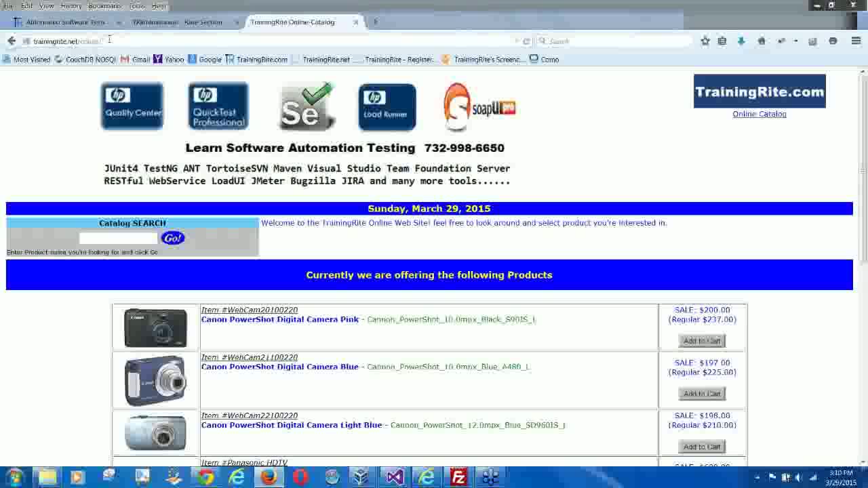The width and height of the screenshot is (868, 488).
Task: Open Canon PowerShot Digital Camera Pink link
Action: point(280,319)
